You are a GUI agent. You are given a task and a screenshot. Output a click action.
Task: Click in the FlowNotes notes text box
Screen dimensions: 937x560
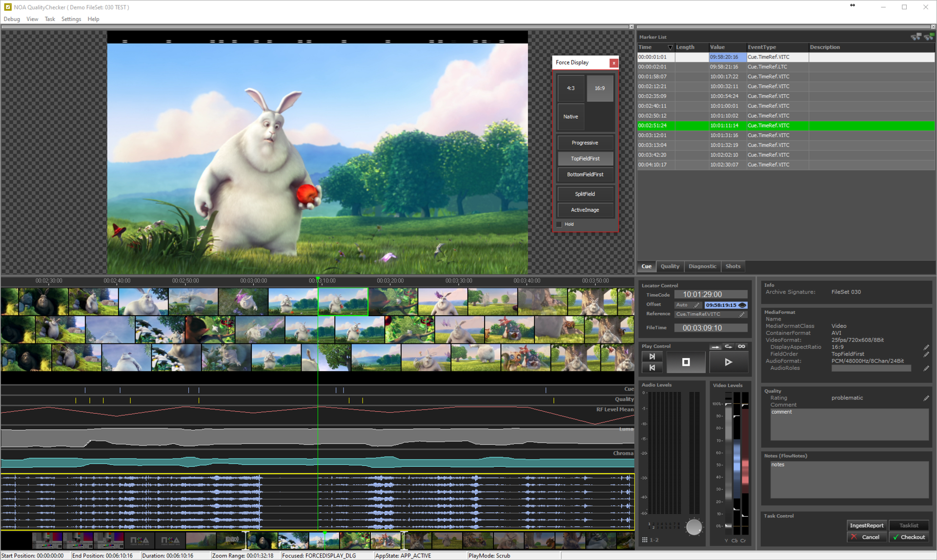coord(849,480)
